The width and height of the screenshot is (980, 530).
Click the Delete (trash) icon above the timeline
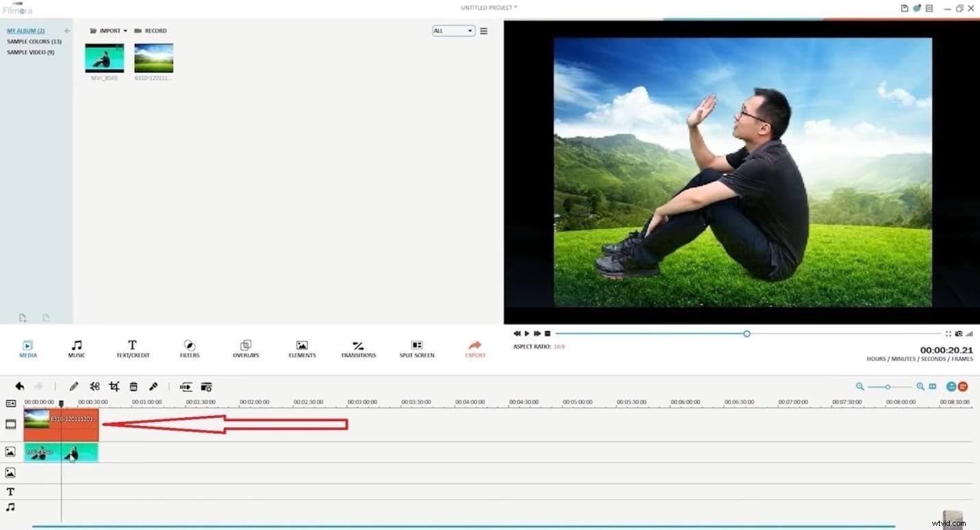[133, 386]
